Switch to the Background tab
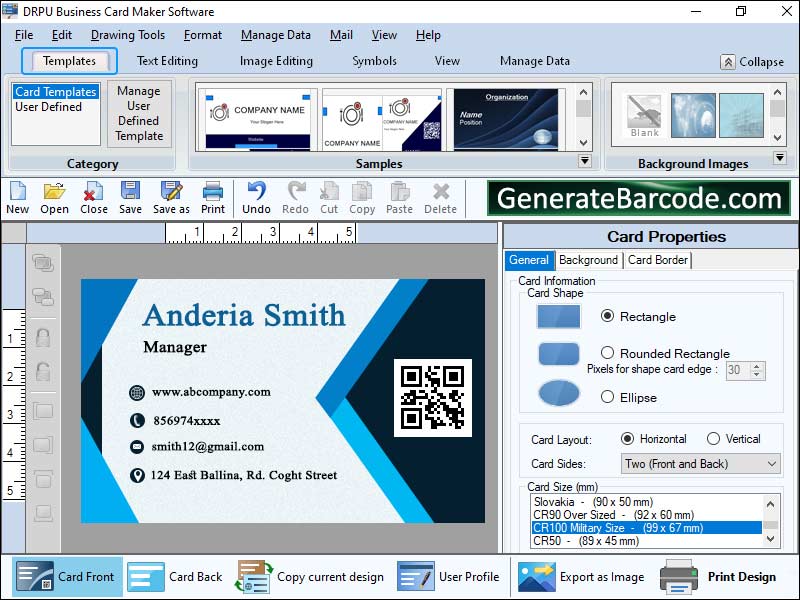This screenshot has width=800, height=600. click(x=588, y=260)
